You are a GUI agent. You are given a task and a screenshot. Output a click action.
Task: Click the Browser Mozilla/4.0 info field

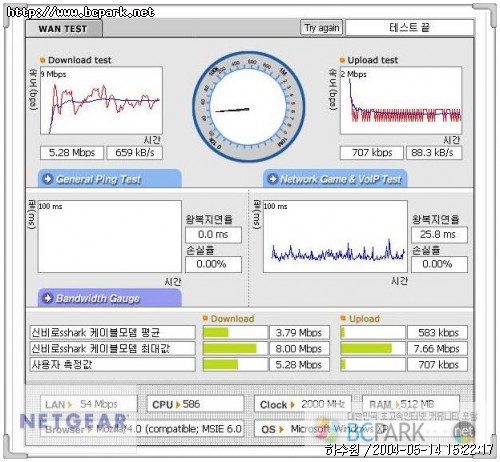(142, 429)
